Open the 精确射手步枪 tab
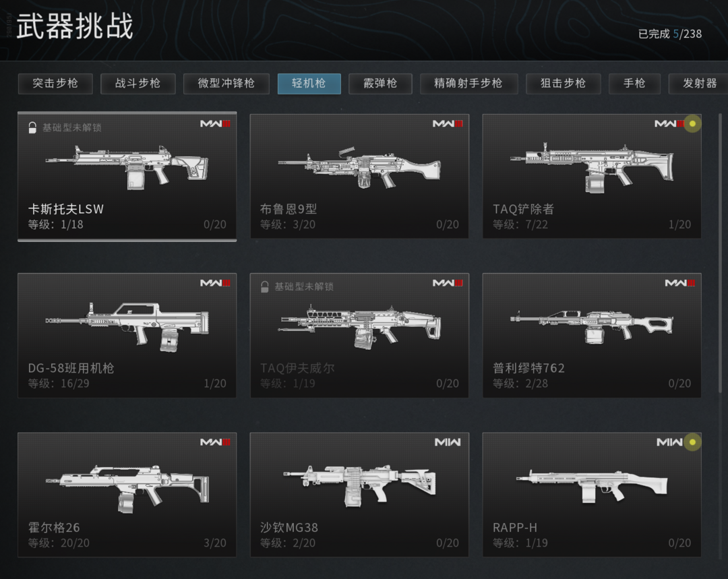This screenshot has height=579, width=728. point(468,84)
